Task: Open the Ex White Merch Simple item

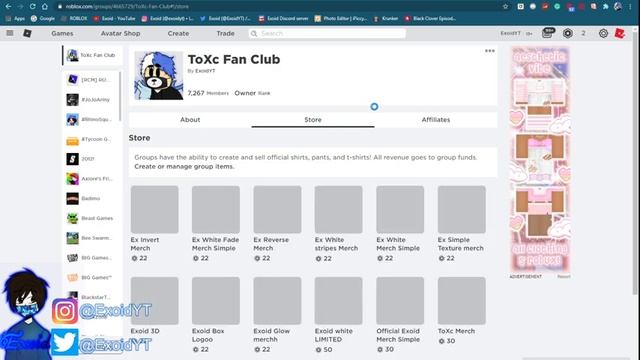Action: (400, 224)
